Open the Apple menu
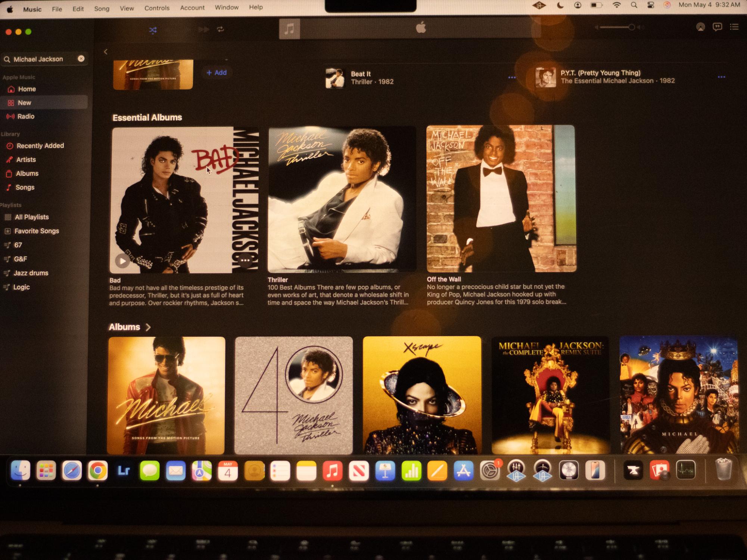The width and height of the screenshot is (747, 560). coord(10,9)
